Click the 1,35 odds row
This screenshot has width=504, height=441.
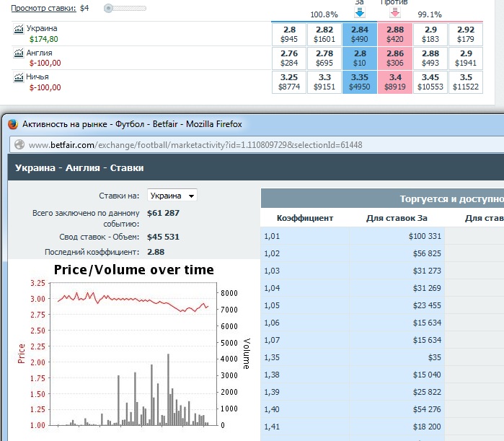[x=382, y=358]
